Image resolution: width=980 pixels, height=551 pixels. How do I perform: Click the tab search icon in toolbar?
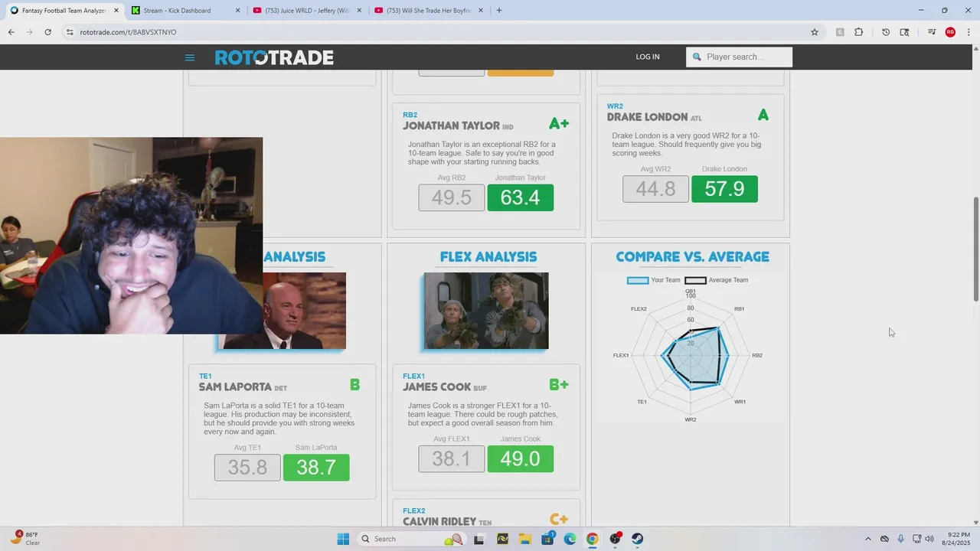(x=904, y=32)
